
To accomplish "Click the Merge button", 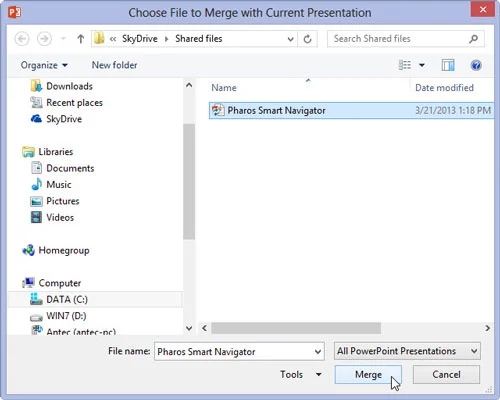I will (x=368, y=374).
